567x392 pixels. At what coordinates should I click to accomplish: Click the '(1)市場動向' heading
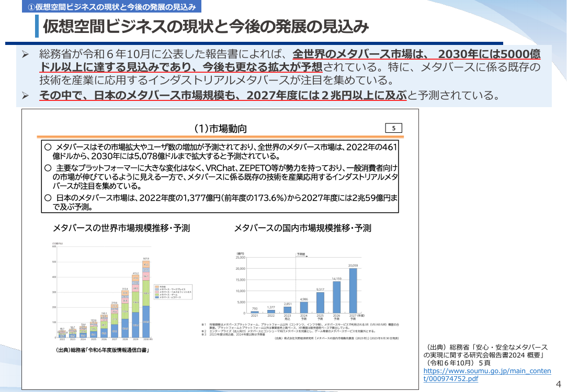[x=221, y=129]
